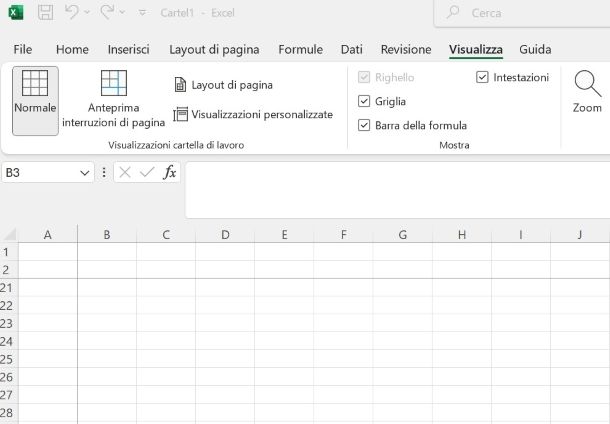Switch to the Home tab

pyautogui.click(x=72, y=49)
